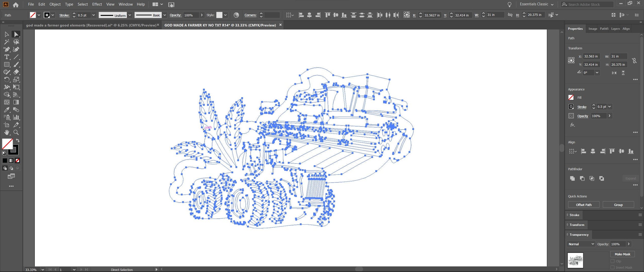Screen dimensions: 644x272
Task: Open the Recolor Artwork wheel icon
Action: (236, 15)
